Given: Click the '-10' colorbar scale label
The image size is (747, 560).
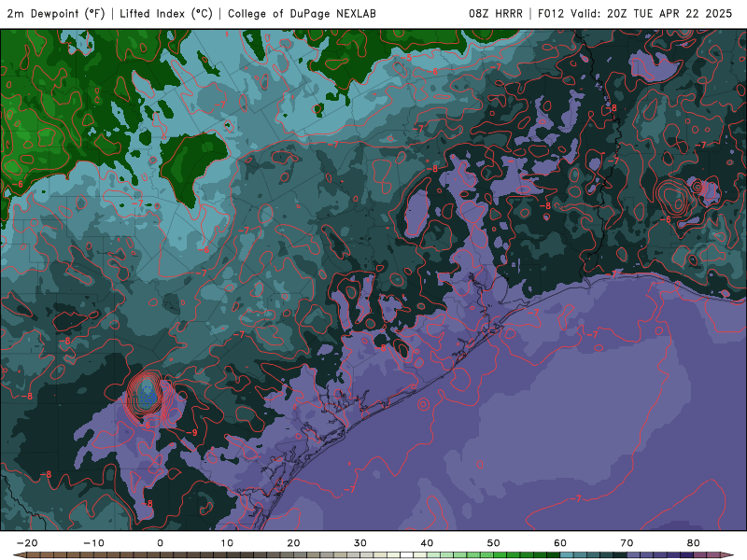Looking at the screenshot, I should [x=93, y=543].
